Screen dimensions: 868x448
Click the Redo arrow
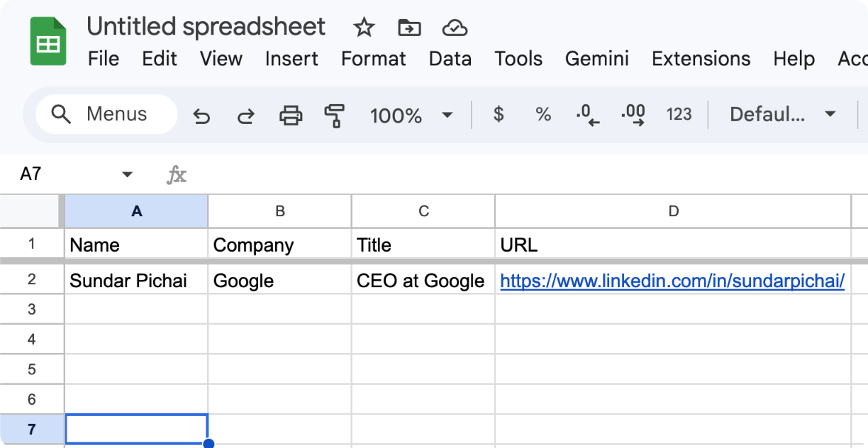[245, 115]
